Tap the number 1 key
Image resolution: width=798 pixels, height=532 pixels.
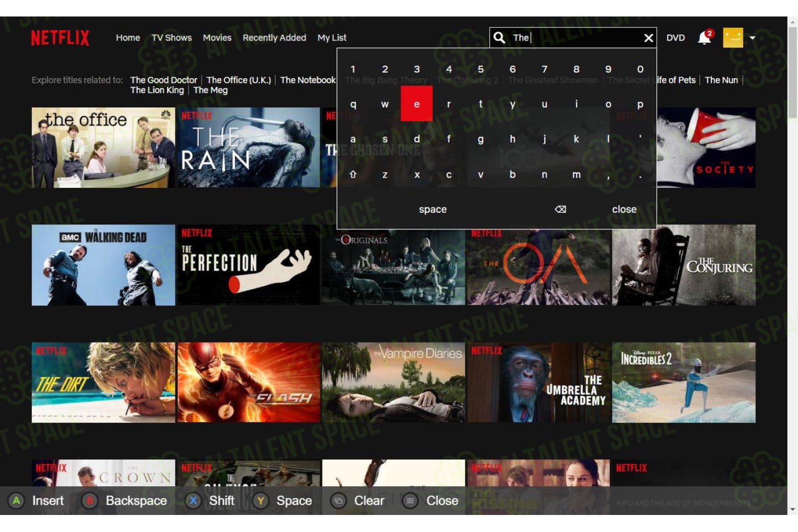coord(353,69)
